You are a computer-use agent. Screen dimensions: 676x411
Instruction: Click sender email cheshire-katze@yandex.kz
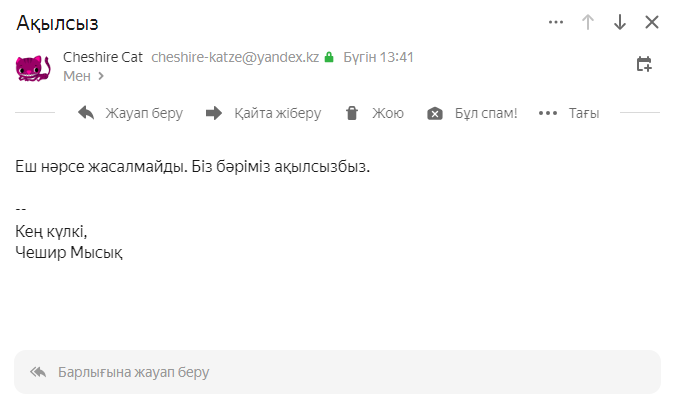[235, 57]
